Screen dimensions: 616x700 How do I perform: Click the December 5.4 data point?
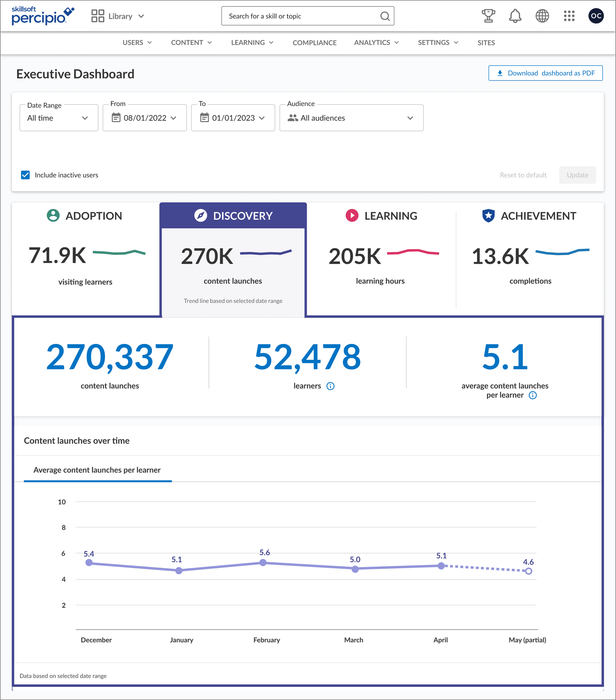point(89,563)
